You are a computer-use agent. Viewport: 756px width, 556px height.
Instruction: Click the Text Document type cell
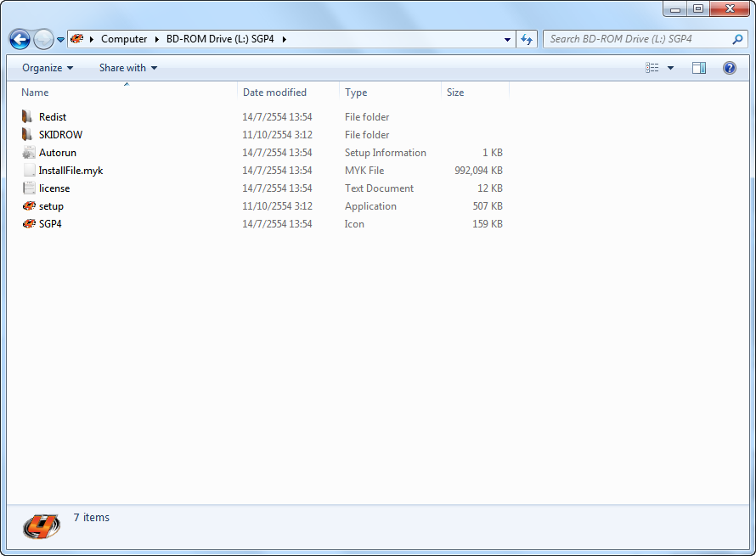(379, 188)
